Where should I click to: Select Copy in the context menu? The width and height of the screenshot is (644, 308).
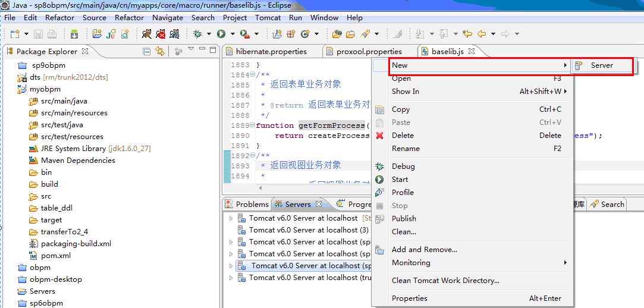coord(472,109)
